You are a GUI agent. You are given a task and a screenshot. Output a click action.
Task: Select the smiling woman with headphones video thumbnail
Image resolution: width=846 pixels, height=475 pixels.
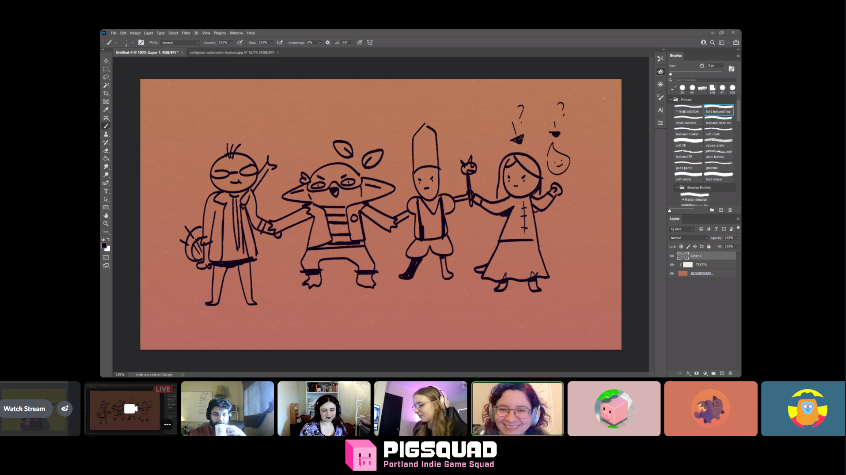tap(517, 408)
